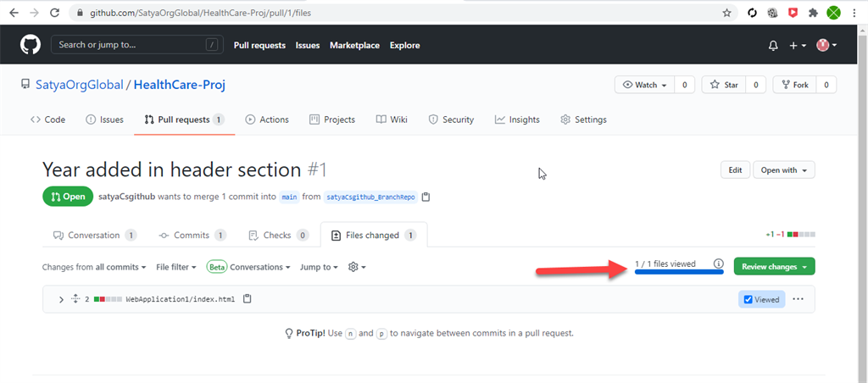Open Chrome three-dot menu
The height and width of the screenshot is (383, 868).
855,13
